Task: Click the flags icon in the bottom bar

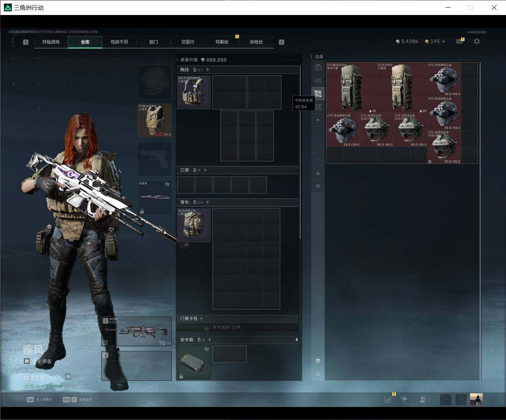Action: tap(404, 399)
